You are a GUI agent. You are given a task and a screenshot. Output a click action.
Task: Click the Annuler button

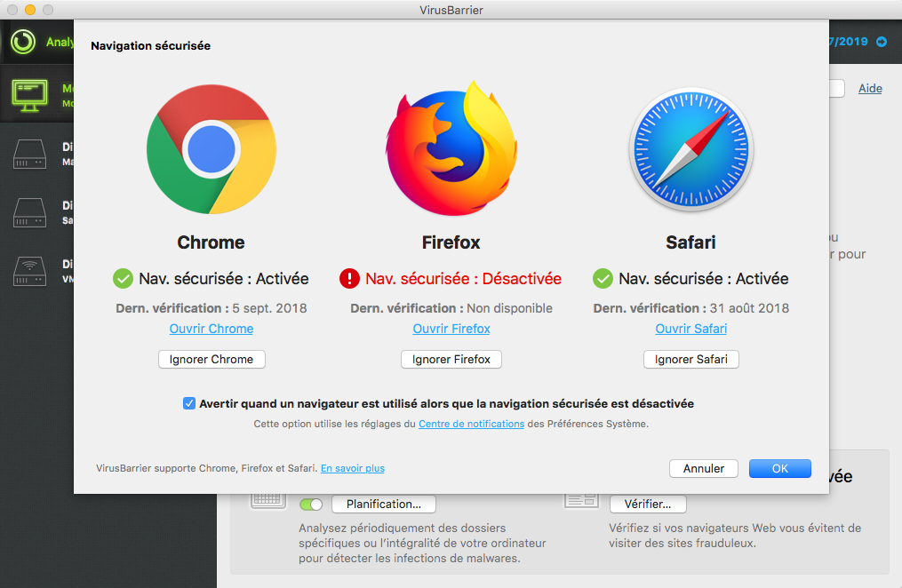point(704,468)
